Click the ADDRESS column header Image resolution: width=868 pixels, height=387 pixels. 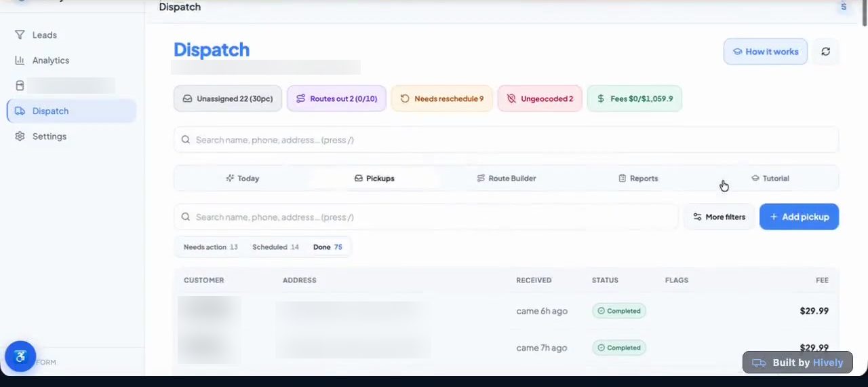(300, 280)
